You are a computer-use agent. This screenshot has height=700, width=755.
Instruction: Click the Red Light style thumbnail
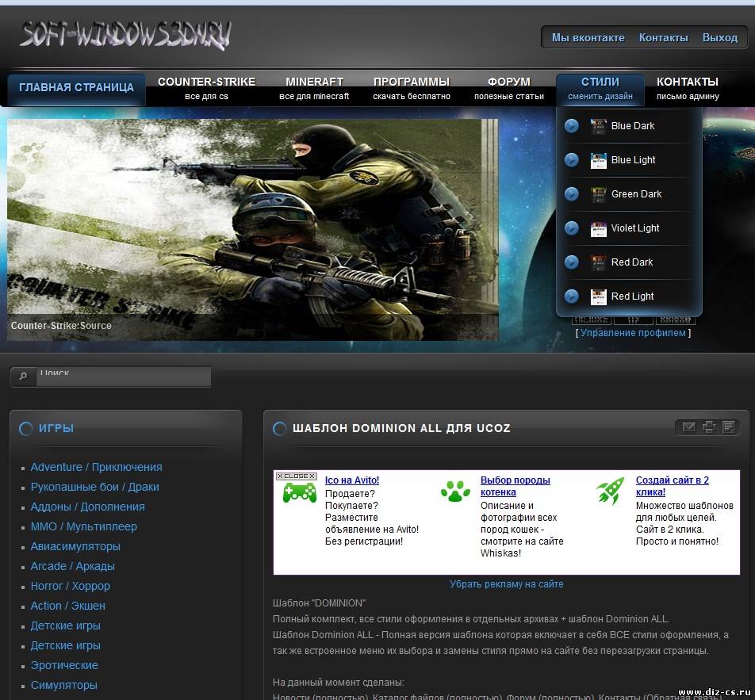click(599, 296)
